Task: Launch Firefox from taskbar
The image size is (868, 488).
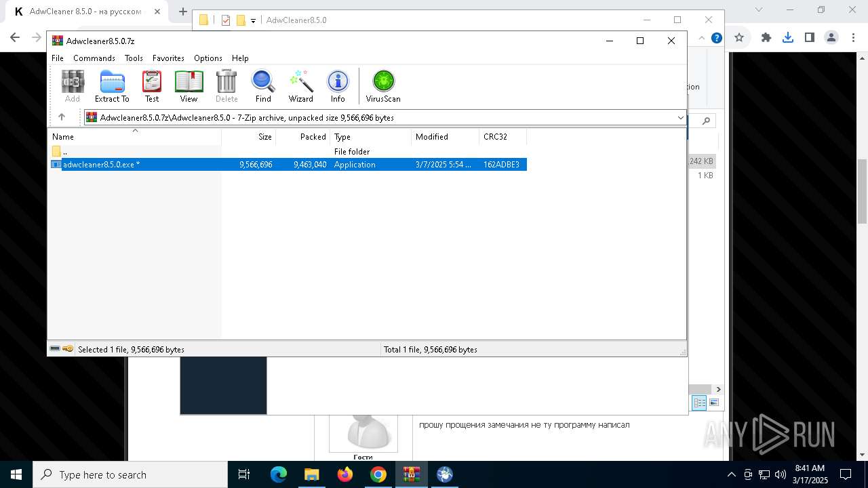Action: click(x=345, y=474)
